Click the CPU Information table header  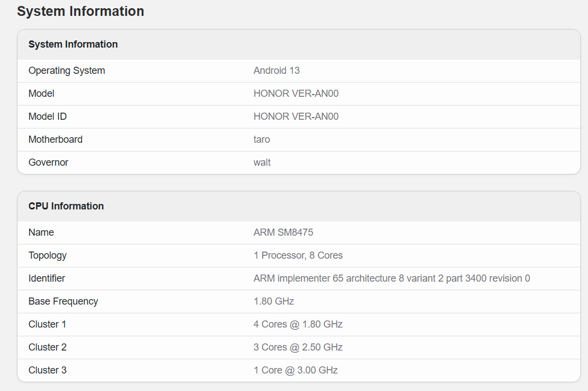66,206
